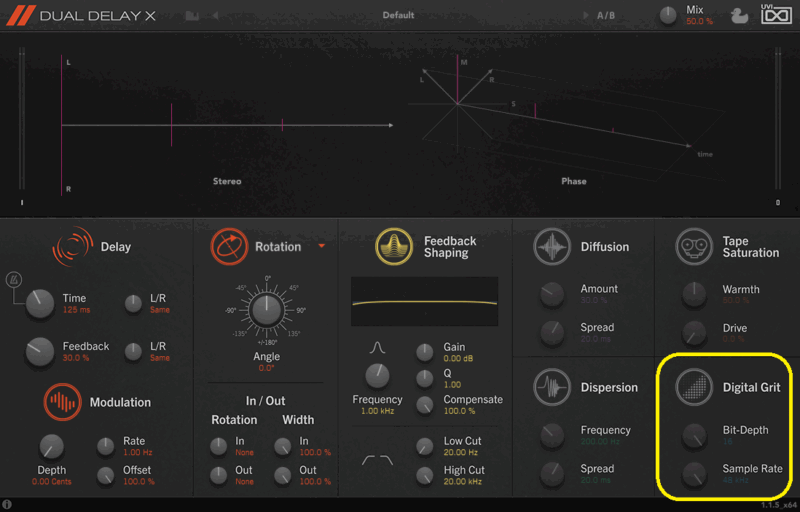This screenshot has width=800, height=512.
Task: Click the Sample Rate knob
Action: point(694,474)
